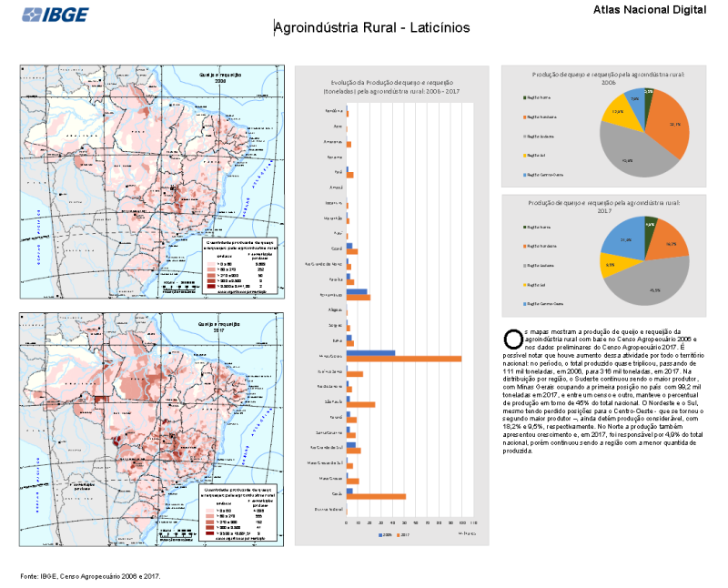
Task: Click the blue Centro-Oeste legend swatch for 2006
Action: point(525,175)
